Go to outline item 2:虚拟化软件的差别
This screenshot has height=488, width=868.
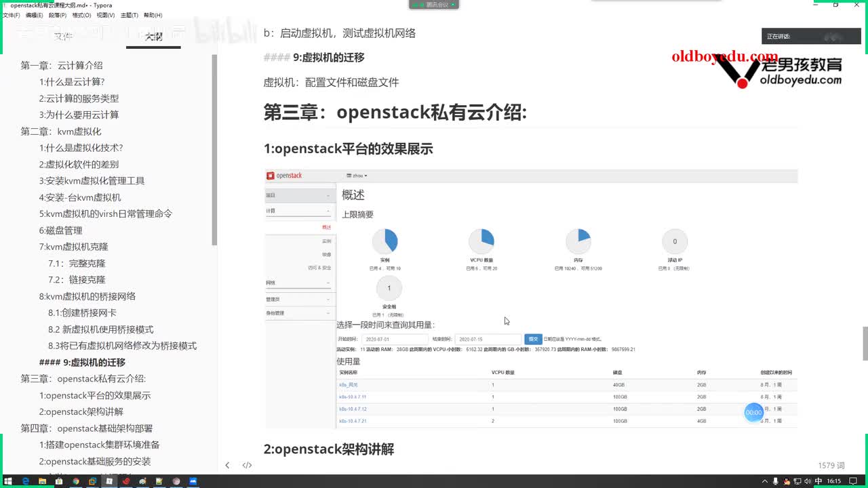click(x=79, y=164)
